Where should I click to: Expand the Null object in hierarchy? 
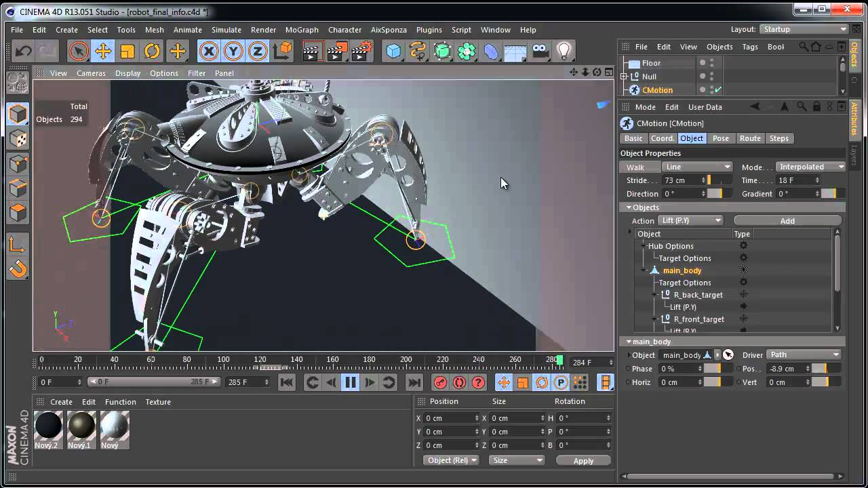tap(624, 77)
